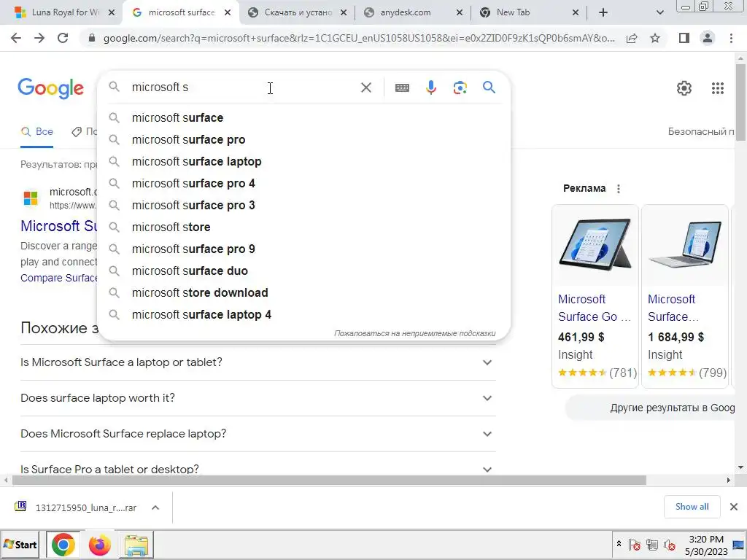Choose suggestion 'microsoft store download'
Image resolution: width=747 pixels, height=560 pixels.
(x=303, y=293)
